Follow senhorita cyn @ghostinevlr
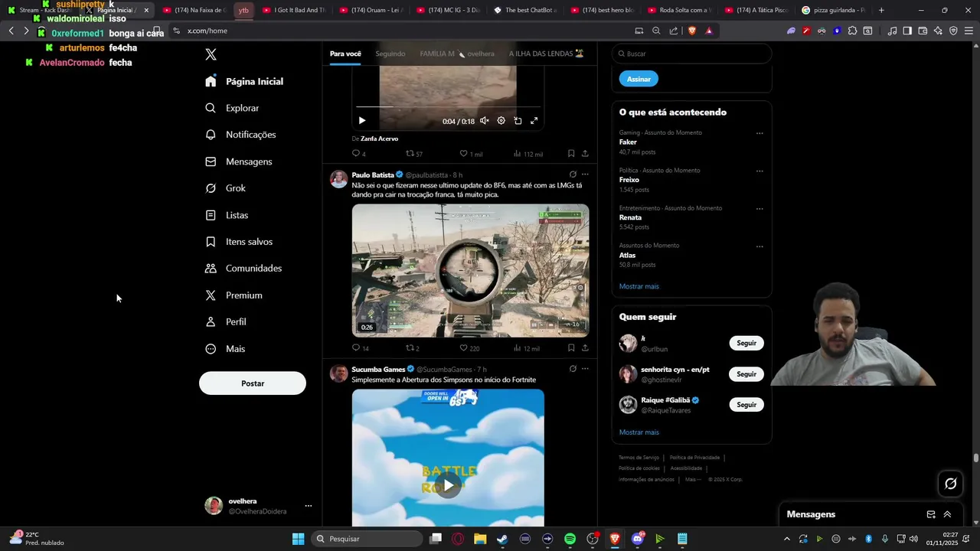Image resolution: width=980 pixels, height=551 pixels. click(x=746, y=374)
